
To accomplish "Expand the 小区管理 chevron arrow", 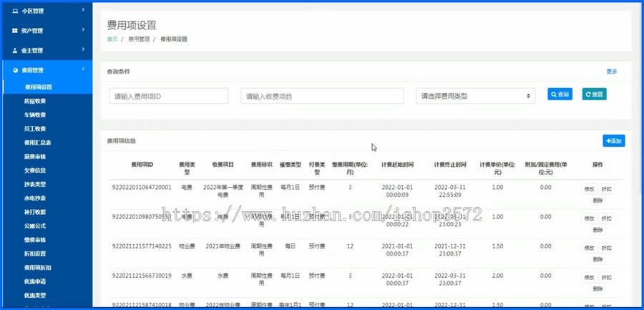I will click(83, 9).
